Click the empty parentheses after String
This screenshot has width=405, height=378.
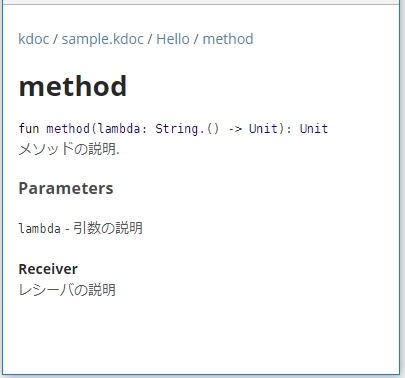213,129
